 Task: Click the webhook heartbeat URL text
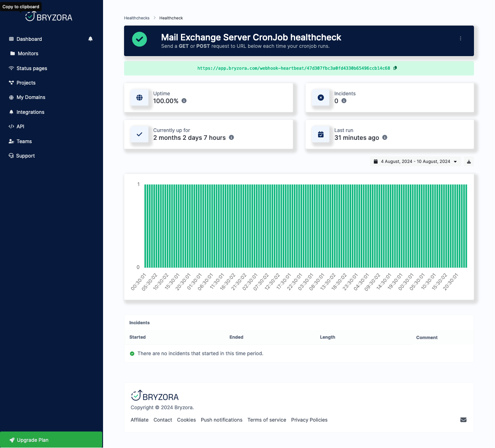click(293, 68)
